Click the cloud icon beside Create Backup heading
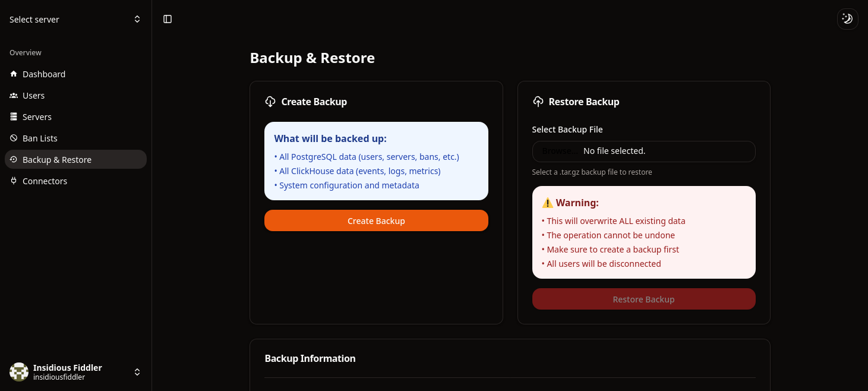 [x=272, y=101]
